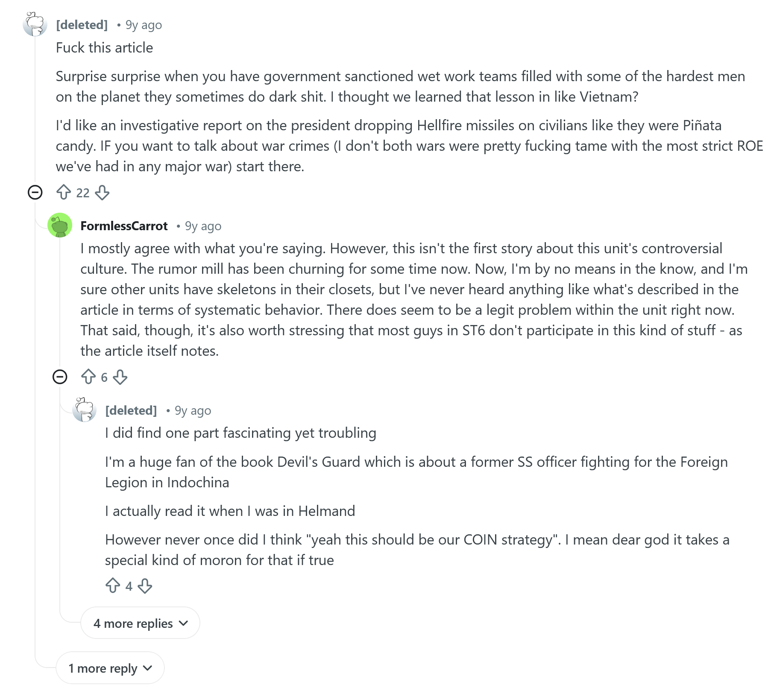Upvote the Devil's Guard comment
This screenshot has width=771, height=700.
113,586
